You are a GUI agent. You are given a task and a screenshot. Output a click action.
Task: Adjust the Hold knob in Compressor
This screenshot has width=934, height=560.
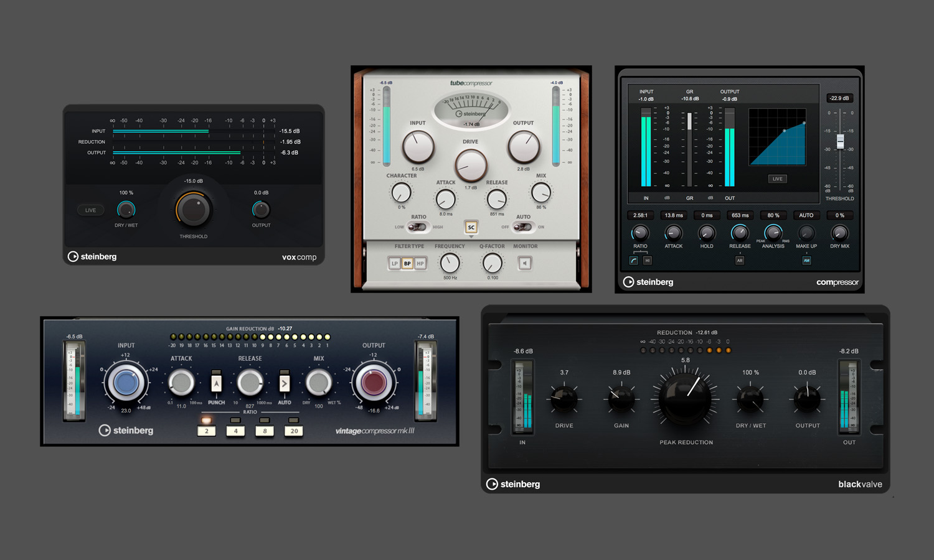(706, 233)
